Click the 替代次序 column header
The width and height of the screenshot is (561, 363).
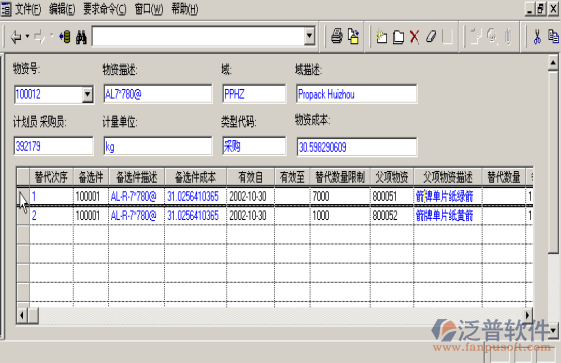(51, 177)
